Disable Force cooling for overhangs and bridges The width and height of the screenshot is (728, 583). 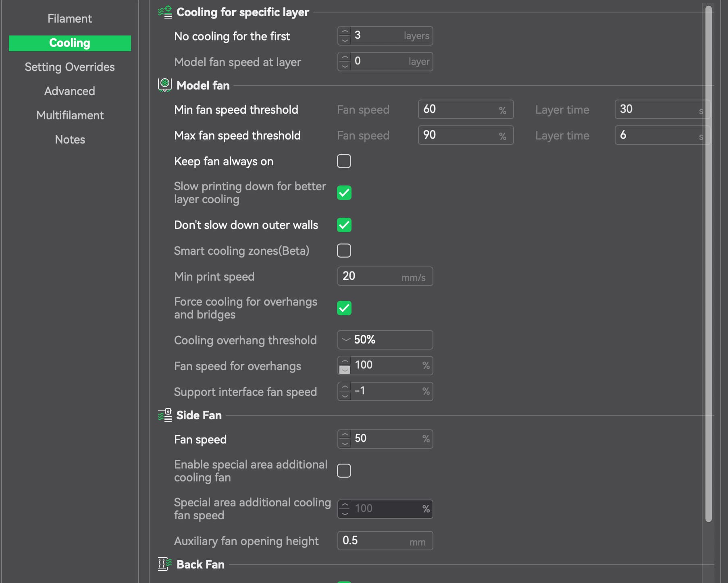[344, 308]
